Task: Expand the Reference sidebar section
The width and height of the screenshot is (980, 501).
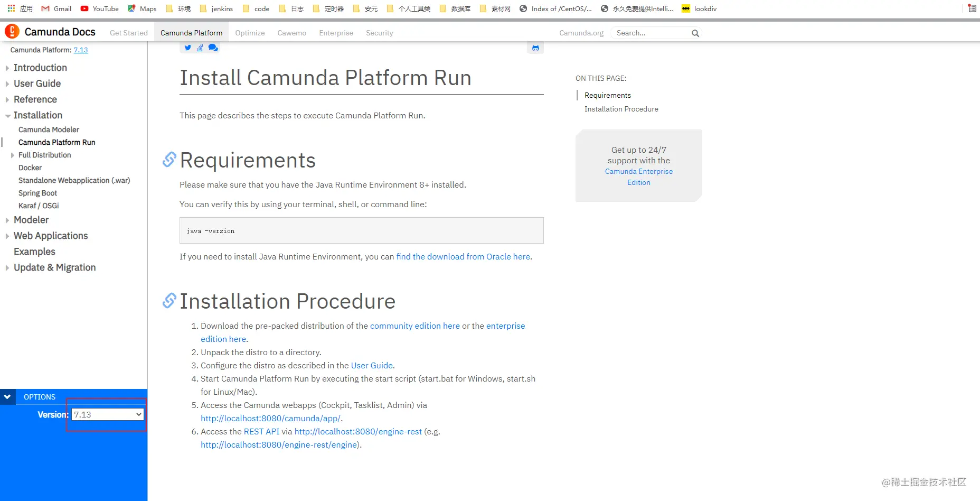Action: [x=7, y=99]
